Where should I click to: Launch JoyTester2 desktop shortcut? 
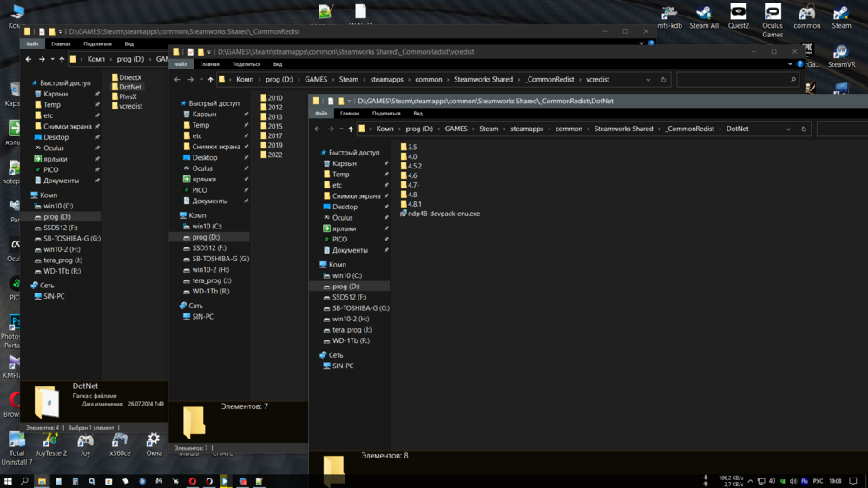point(51,445)
